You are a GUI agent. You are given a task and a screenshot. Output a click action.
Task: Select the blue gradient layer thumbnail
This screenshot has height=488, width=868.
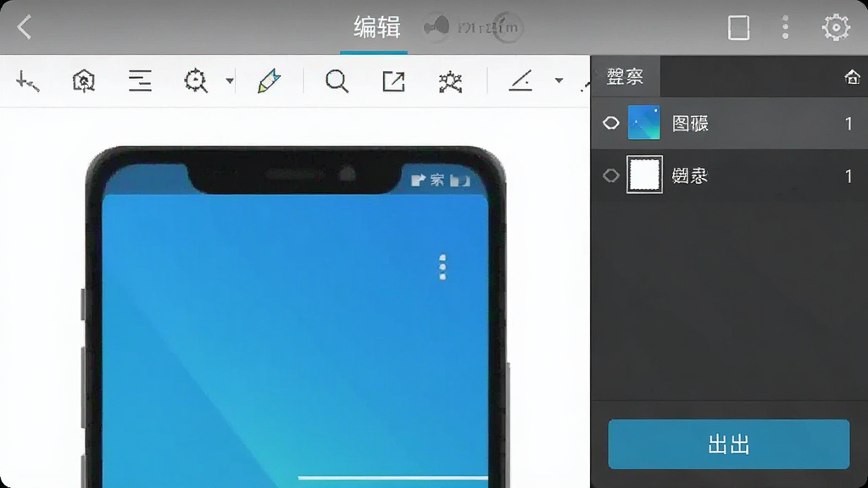pyautogui.click(x=644, y=122)
